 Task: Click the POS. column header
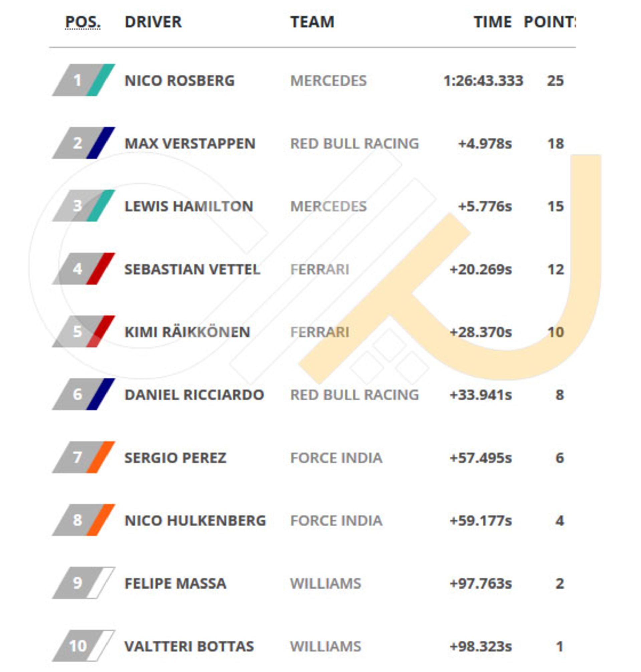(x=83, y=22)
